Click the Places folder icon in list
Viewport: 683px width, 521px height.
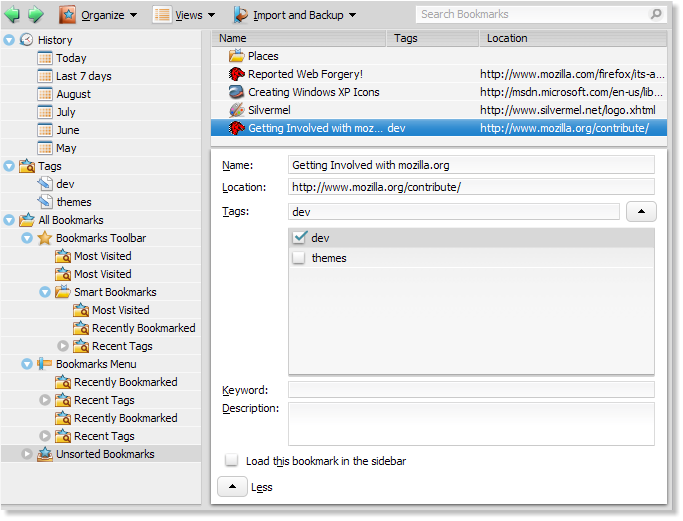pyautogui.click(x=237, y=56)
